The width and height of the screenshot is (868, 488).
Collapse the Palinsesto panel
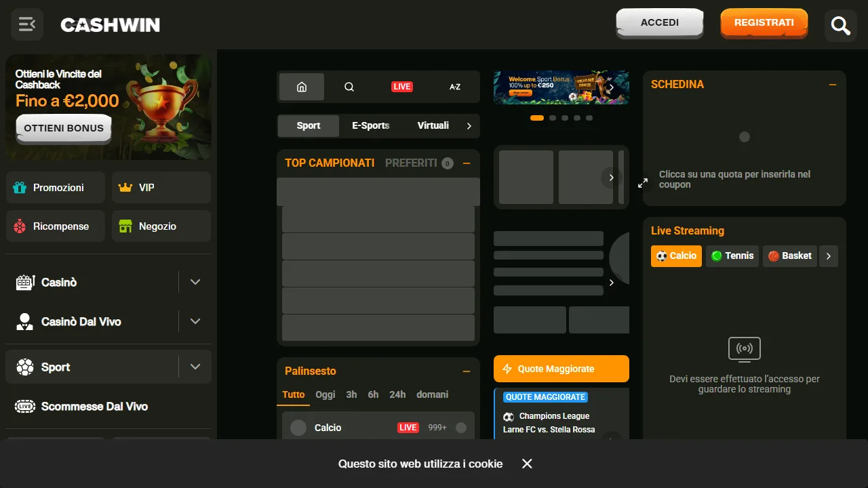(467, 371)
